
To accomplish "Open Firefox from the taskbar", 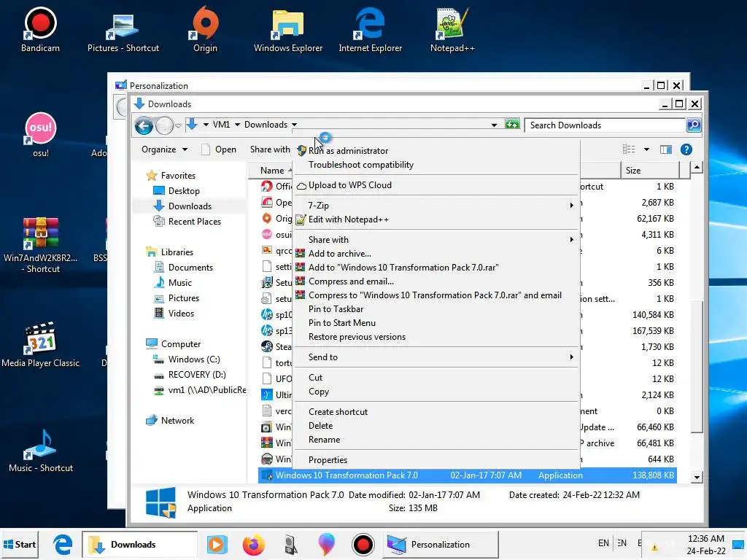I will 253,544.
